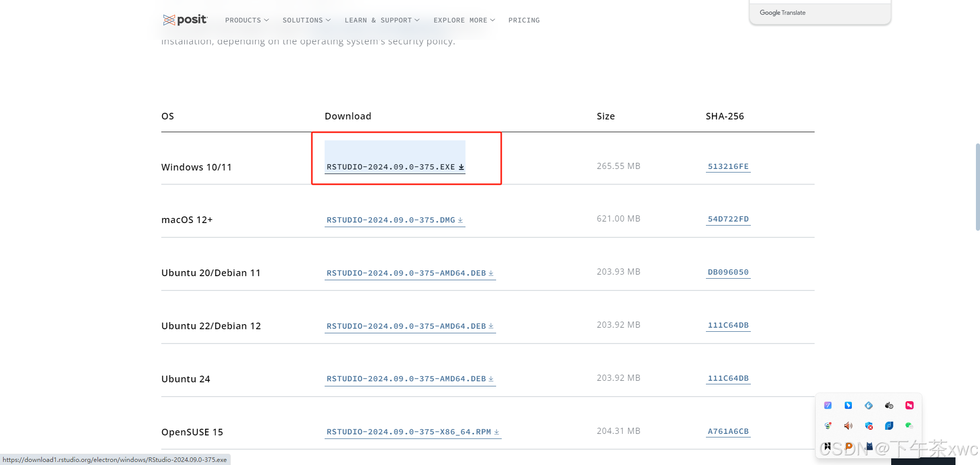Open the SHA-256 link 513216FE

click(x=728, y=166)
